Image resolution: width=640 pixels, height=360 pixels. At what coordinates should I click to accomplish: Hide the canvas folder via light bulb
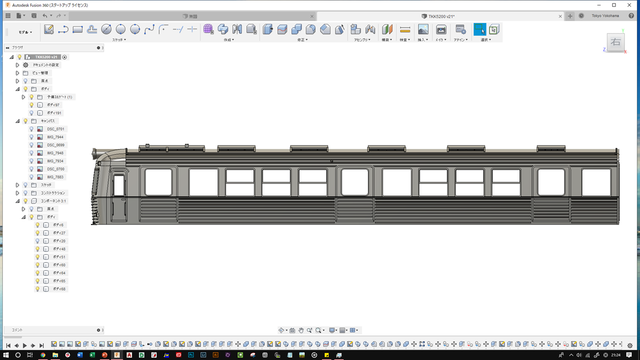[x=25, y=121]
